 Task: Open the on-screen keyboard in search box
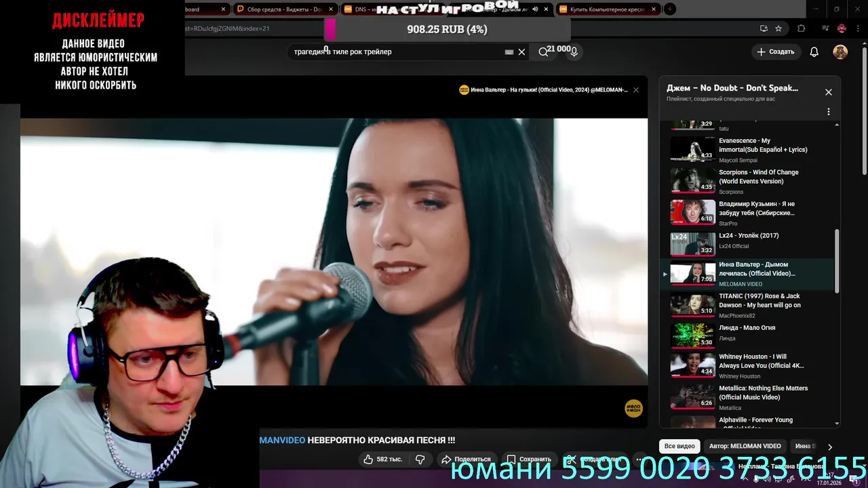[509, 52]
